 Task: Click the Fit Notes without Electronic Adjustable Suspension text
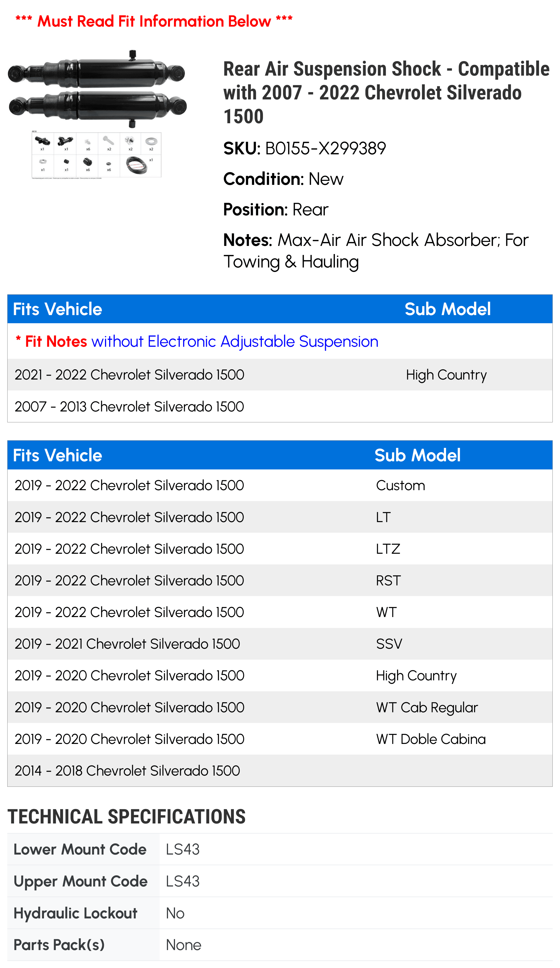(197, 341)
